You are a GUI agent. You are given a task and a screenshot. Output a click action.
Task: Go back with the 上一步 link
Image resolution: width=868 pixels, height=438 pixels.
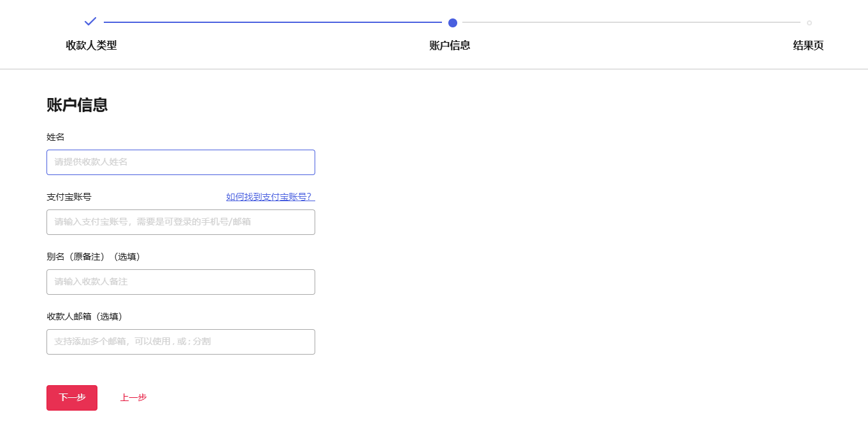pyautogui.click(x=134, y=398)
